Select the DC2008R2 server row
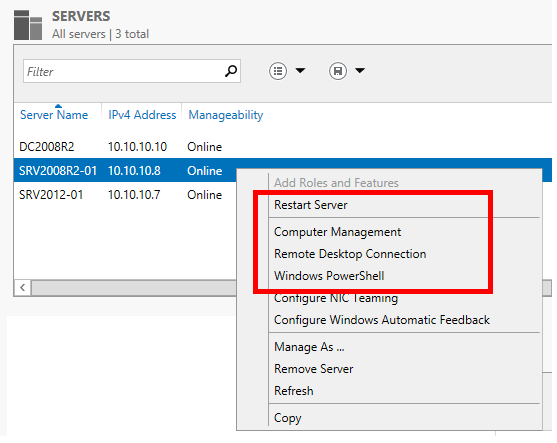 [x=283, y=147]
